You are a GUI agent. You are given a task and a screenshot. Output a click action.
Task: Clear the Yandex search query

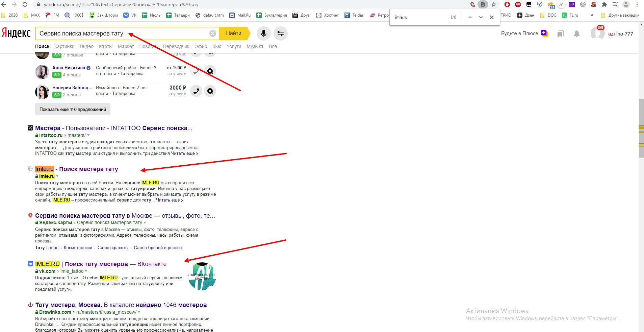pos(213,33)
